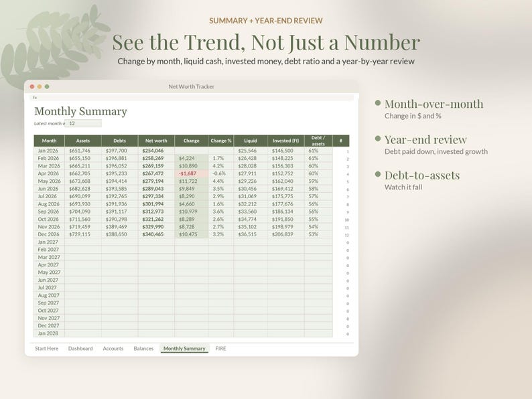Click the Latest month value field showing 12
This screenshot has width=532, height=399.
(x=83, y=123)
